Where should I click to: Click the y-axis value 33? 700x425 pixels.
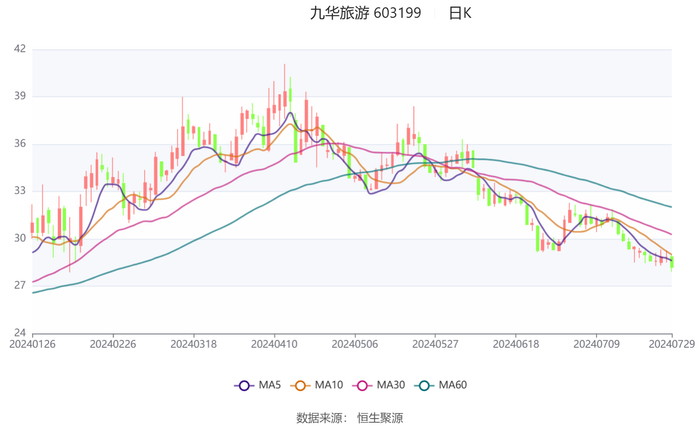coord(20,191)
